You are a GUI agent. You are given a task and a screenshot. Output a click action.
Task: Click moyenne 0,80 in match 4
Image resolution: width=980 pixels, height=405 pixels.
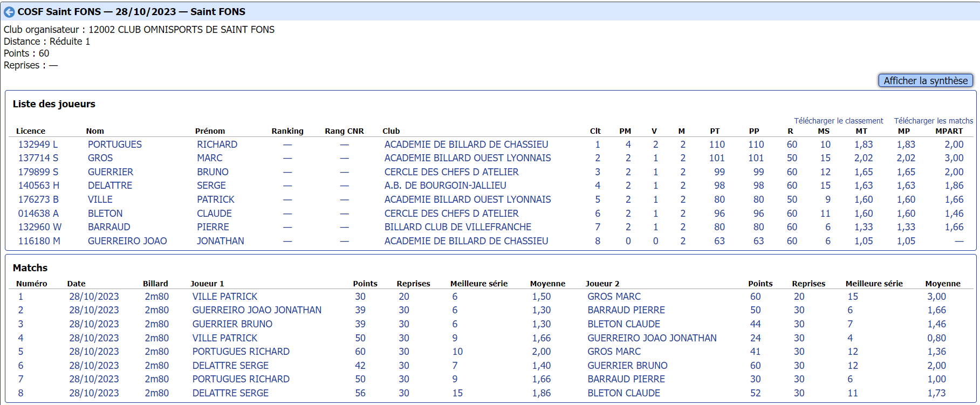tap(937, 338)
